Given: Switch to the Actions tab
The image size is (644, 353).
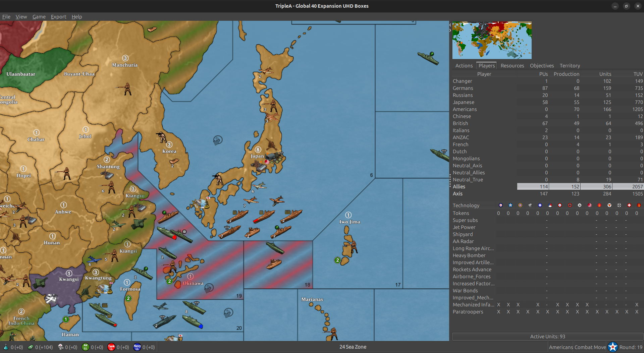Looking at the screenshot, I should [464, 66].
